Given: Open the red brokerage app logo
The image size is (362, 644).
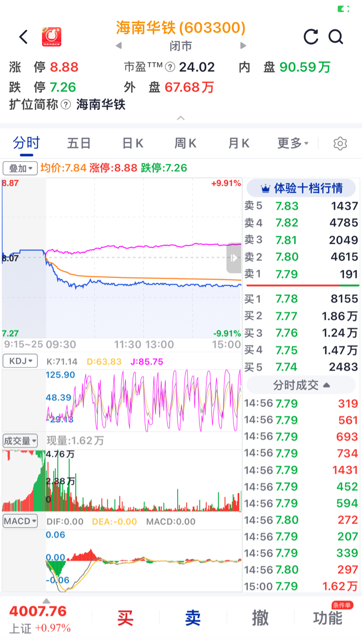Looking at the screenshot, I should 52,37.
